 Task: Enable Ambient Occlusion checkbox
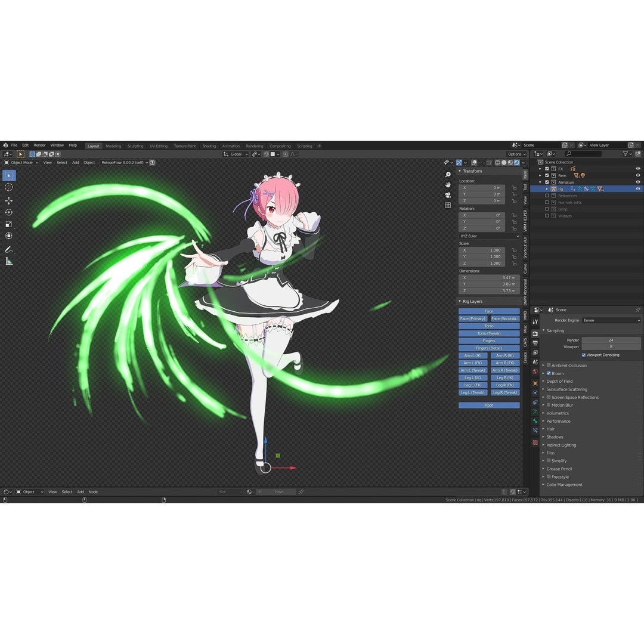pos(549,366)
